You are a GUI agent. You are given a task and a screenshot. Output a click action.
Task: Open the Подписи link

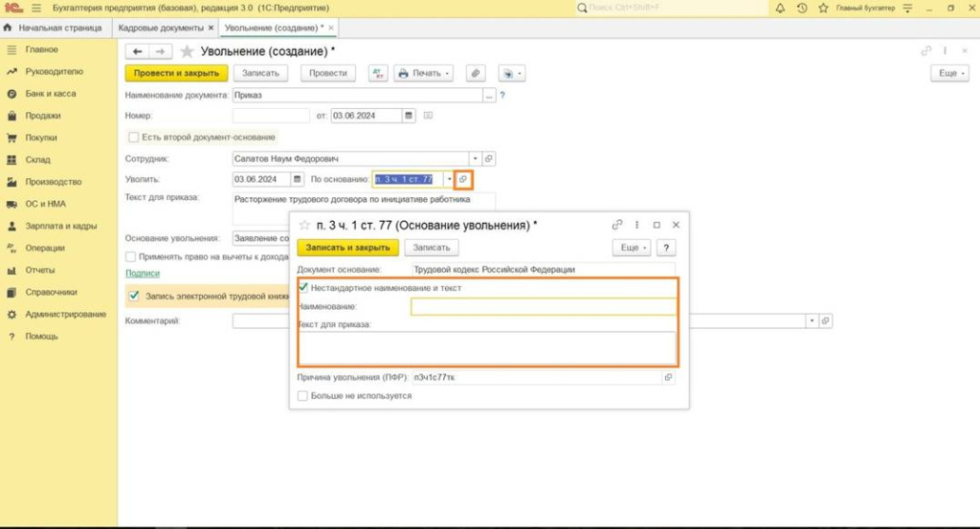point(142,273)
